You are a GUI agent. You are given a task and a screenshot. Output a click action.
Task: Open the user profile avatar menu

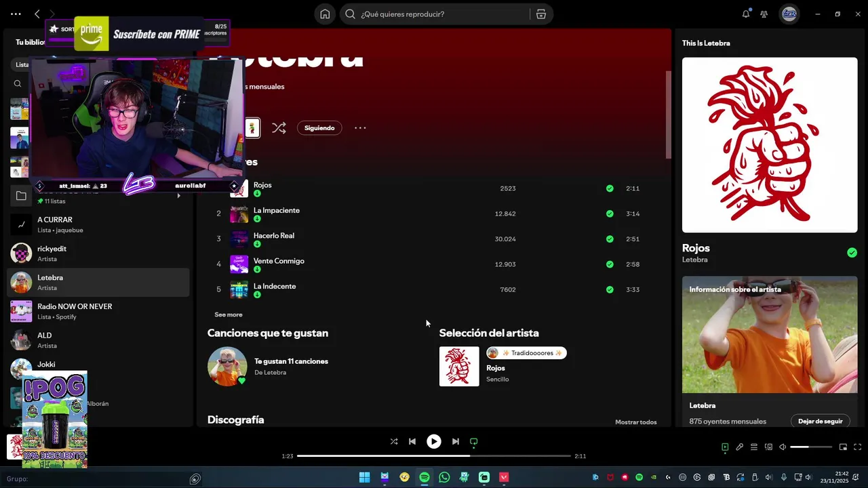[x=789, y=14]
